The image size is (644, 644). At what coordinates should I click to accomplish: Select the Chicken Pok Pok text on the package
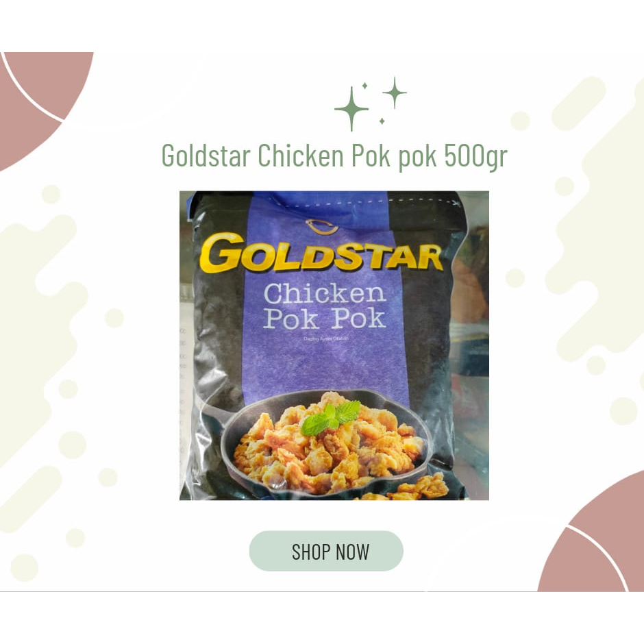coord(325,306)
